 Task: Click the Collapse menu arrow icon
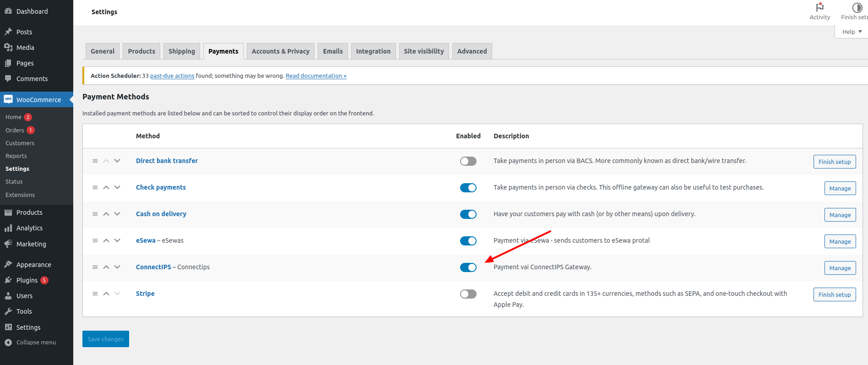8,343
